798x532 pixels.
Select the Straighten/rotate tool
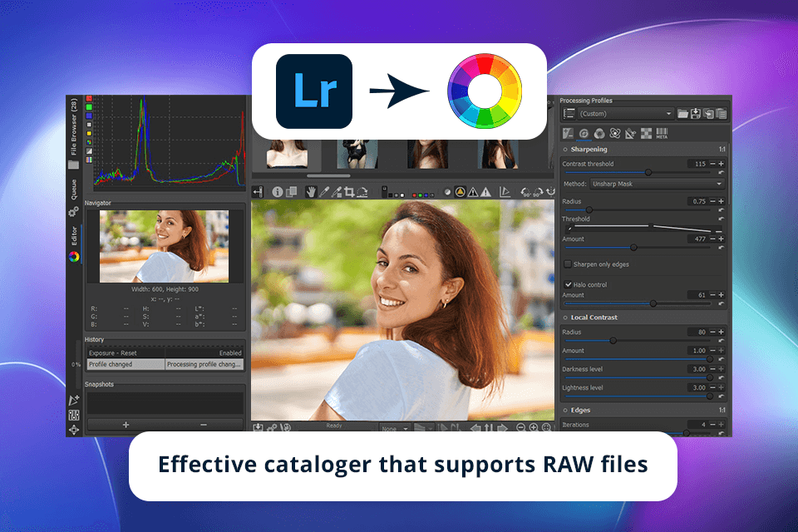click(x=362, y=192)
